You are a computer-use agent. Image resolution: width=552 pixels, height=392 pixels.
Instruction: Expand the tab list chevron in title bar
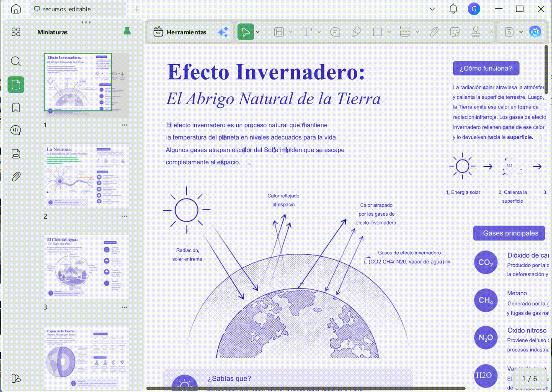[432, 9]
